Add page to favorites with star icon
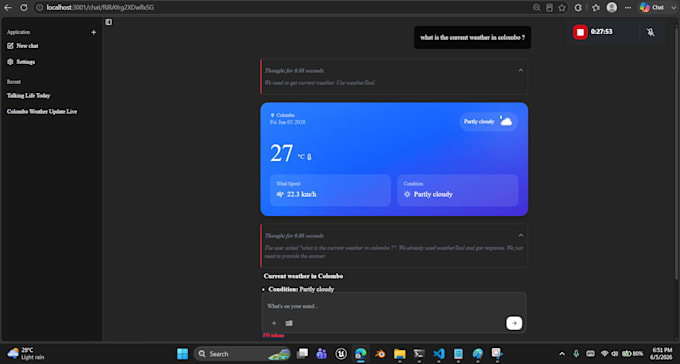680x364 pixels. pyautogui.click(x=562, y=7)
